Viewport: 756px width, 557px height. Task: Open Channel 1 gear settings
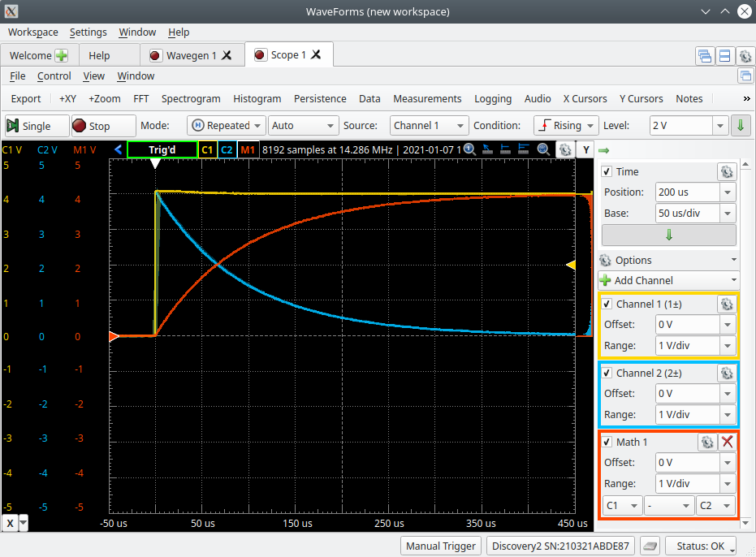click(726, 304)
